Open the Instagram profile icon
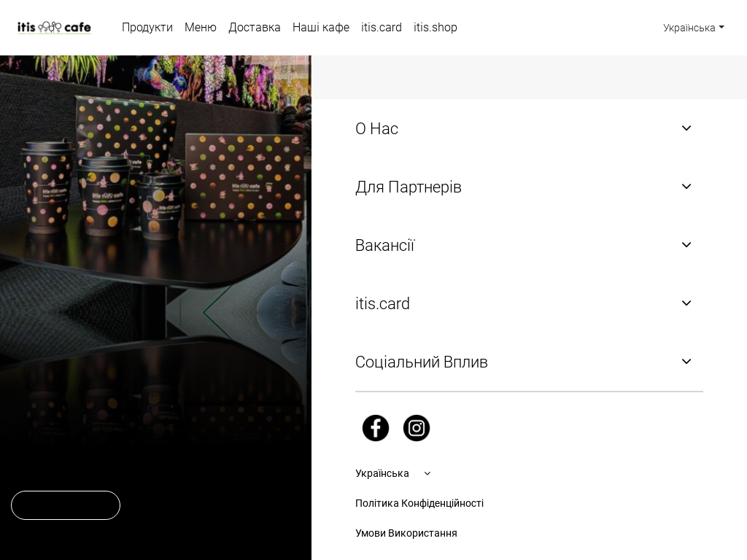 [417, 427]
